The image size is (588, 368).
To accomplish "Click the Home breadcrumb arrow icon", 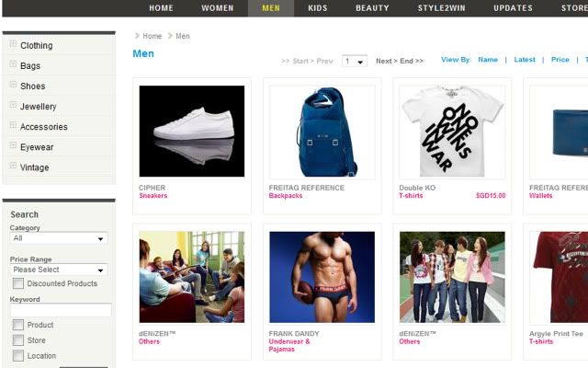I will pyautogui.click(x=137, y=36).
